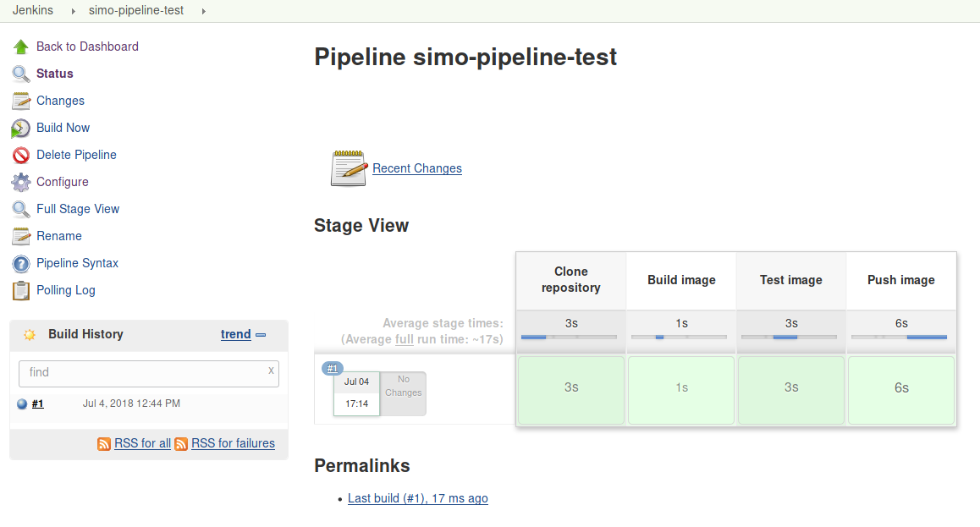
Task: Click the blue status ball for build #1
Action: (22, 404)
